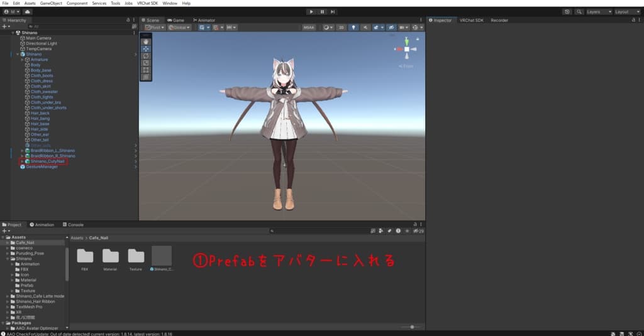
Task: Collapse the Shinano avatar object in Hierarchy
Action: 17,54
